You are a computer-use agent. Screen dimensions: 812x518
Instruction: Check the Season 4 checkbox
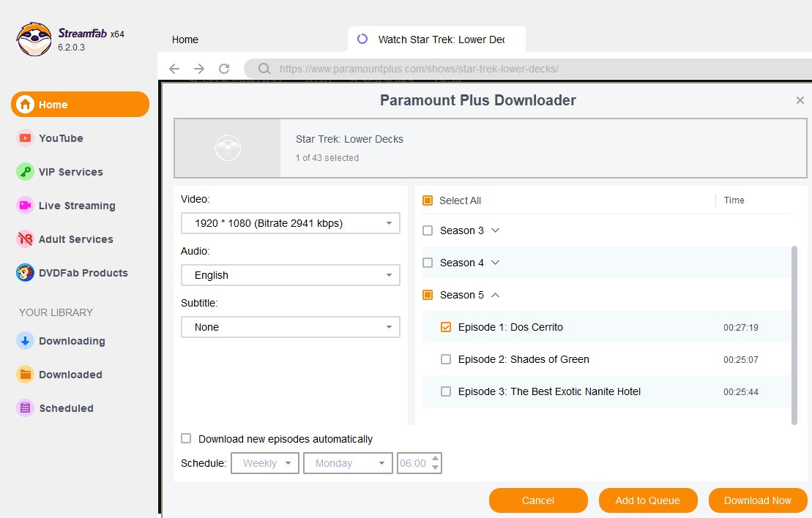pyautogui.click(x=428, y=263)
